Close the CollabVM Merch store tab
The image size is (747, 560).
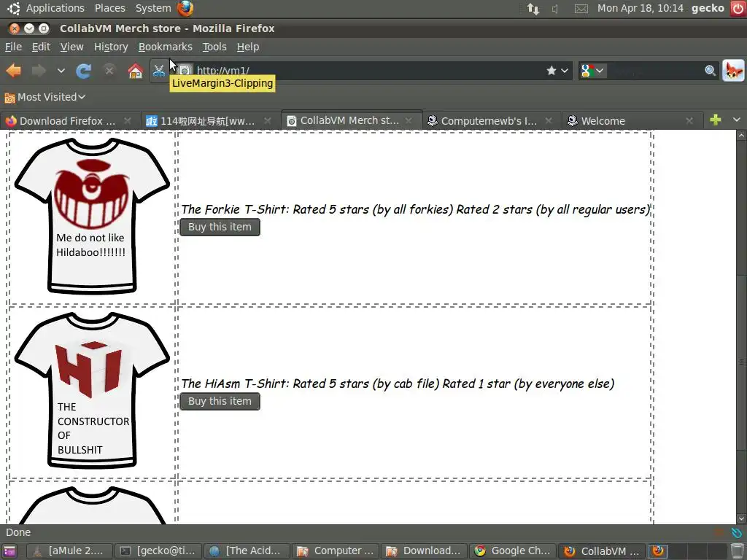point(409,121)
